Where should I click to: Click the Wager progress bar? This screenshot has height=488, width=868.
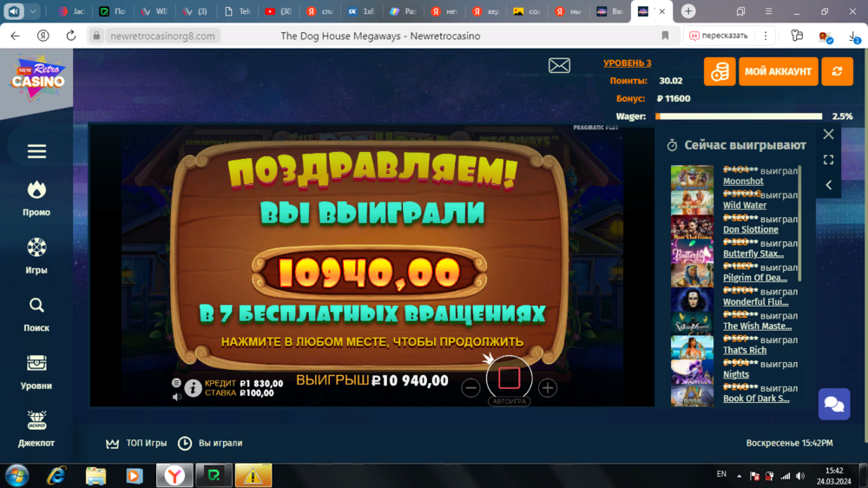[x=739, y=116]
